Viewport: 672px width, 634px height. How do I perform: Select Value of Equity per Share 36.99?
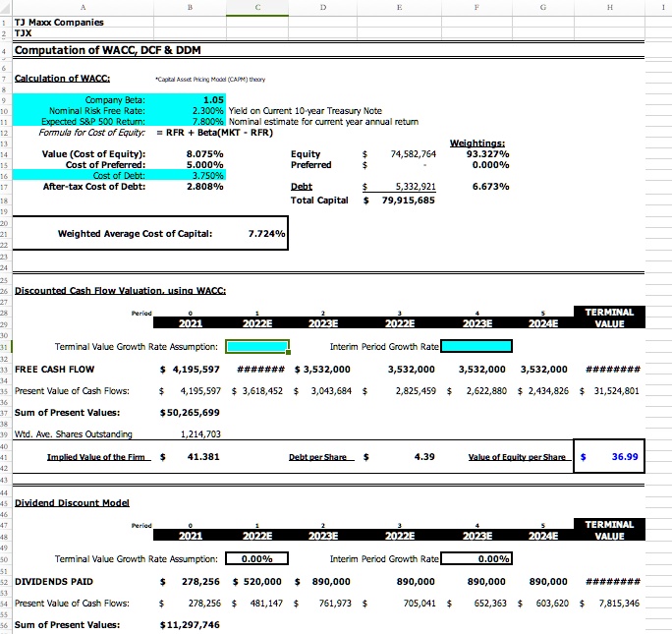point(625,457)
